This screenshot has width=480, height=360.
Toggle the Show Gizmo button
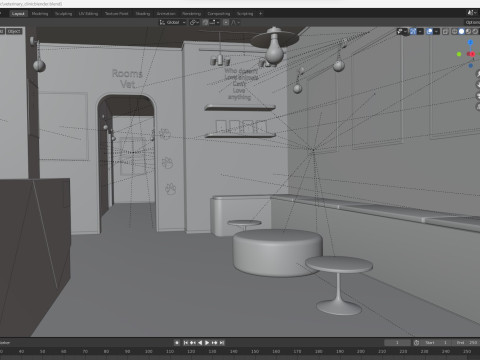[x=413, y=31]
